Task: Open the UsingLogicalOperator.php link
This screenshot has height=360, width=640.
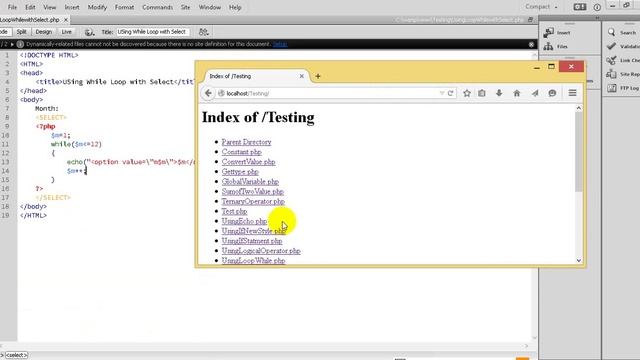Action: pos(261,251)
